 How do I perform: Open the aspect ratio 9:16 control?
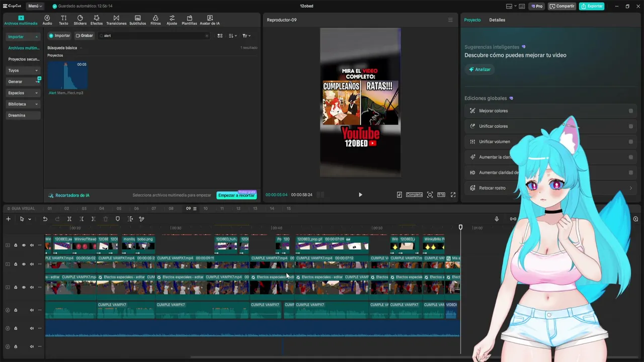[441, 195]
